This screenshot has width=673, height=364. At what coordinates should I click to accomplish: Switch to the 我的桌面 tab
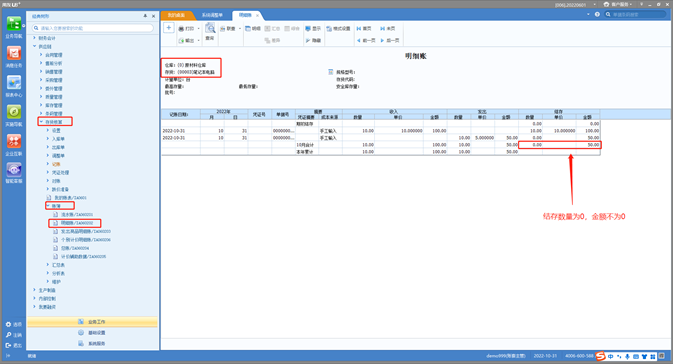177,15
